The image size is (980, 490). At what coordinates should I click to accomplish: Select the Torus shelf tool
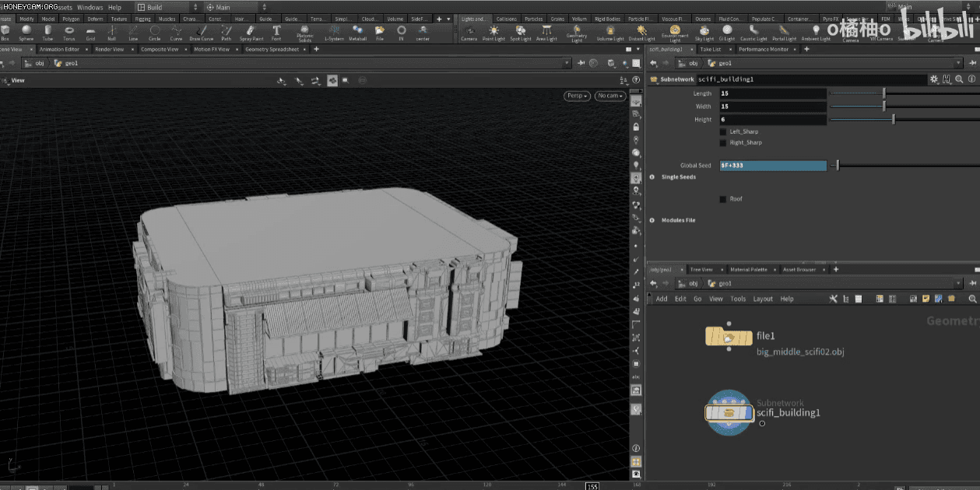69,32
